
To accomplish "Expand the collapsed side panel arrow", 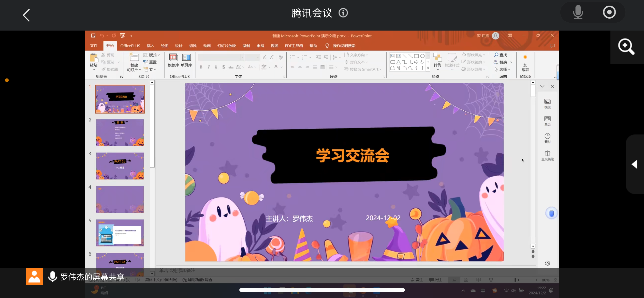I will (x=635, y=164).
